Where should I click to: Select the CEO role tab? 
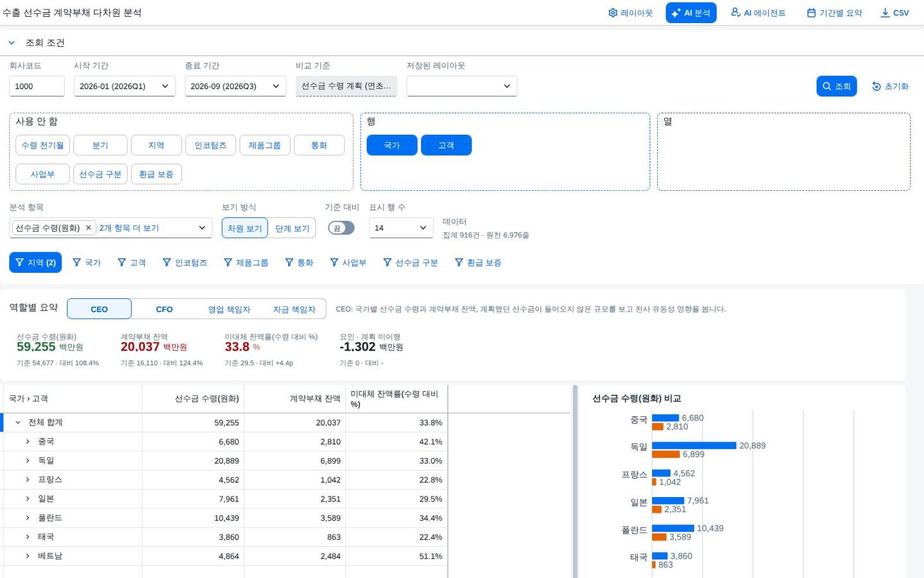(99, 309)
